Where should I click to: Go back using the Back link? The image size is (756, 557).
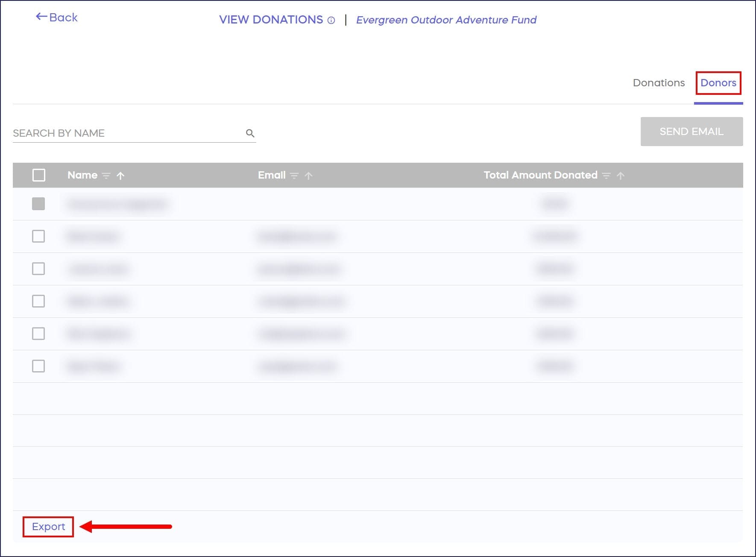[x=57, y=18]
